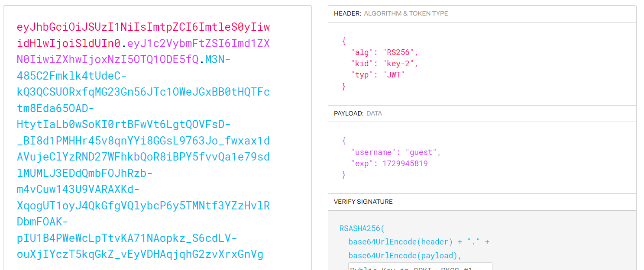
Task: Click the "exp": 1729945819 value
Action: pos(405,164)
